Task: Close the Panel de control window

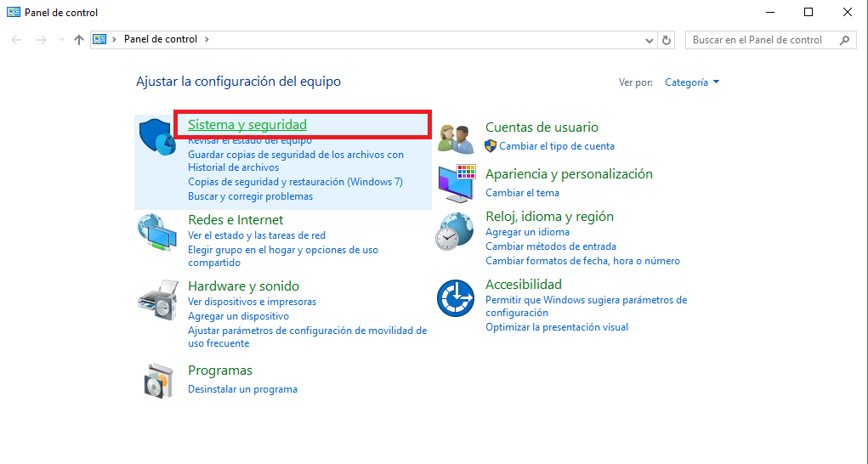Action: (x=847, y=12)
